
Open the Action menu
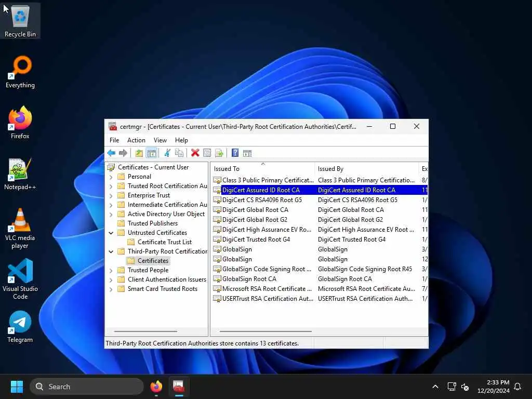tap(136, 140)
